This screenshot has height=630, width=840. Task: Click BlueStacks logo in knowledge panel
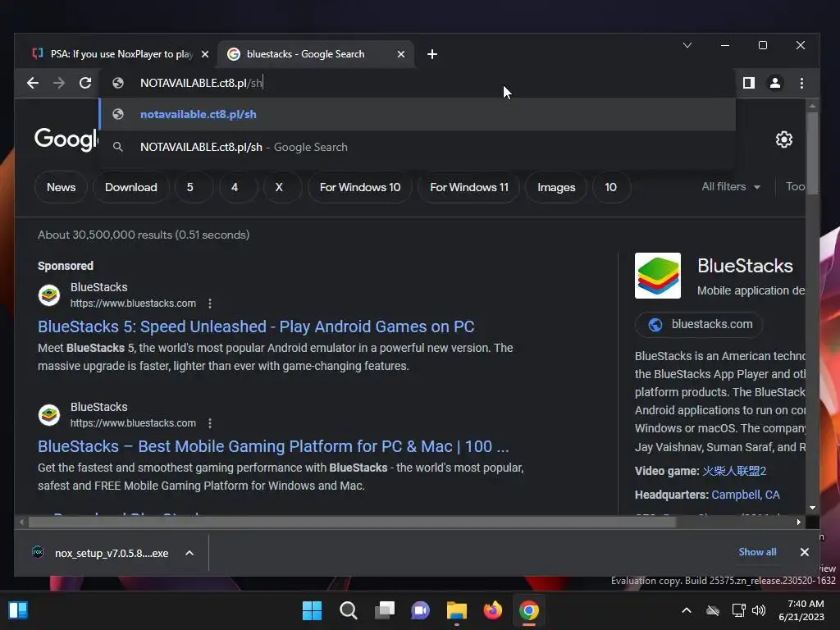point(657,276)
